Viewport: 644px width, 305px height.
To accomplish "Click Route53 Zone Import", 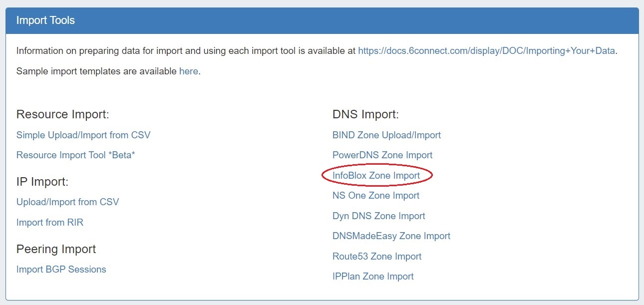I will tap(377, 256).
